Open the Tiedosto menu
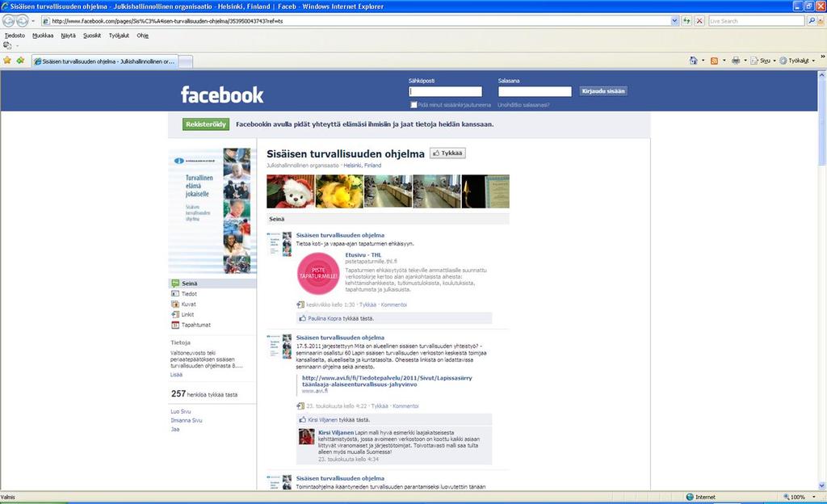827x504 pixels. pos(15,36)
